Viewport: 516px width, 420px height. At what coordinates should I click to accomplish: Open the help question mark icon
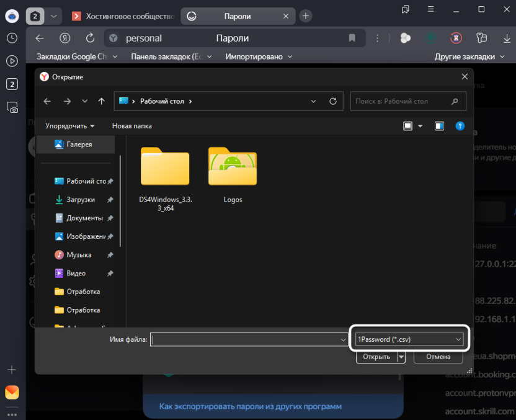(x=460, y=126)
